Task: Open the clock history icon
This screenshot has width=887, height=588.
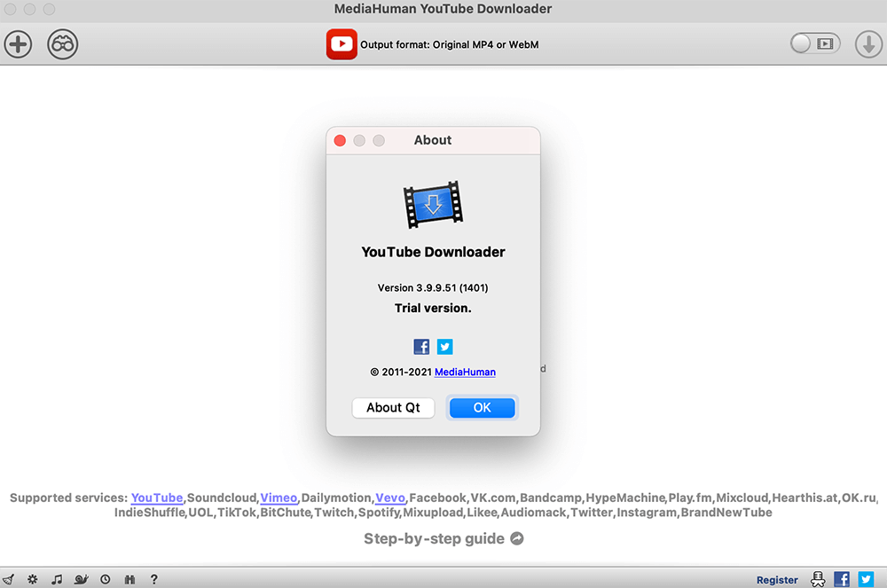Action: [106, 579]
